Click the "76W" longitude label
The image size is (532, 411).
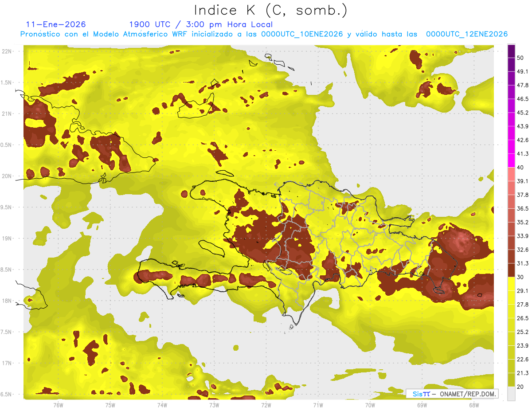(58, 405)
